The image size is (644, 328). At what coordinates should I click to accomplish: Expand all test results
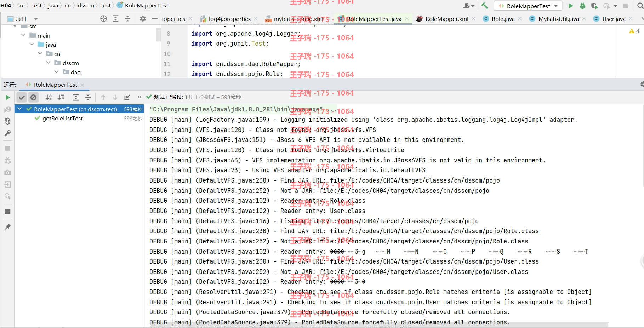(x=76, y=97)
